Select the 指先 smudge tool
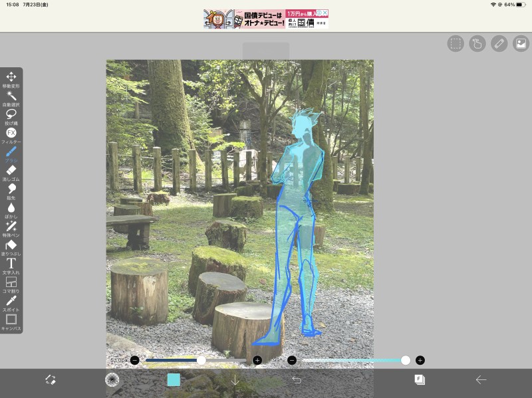 click(11, 191)
